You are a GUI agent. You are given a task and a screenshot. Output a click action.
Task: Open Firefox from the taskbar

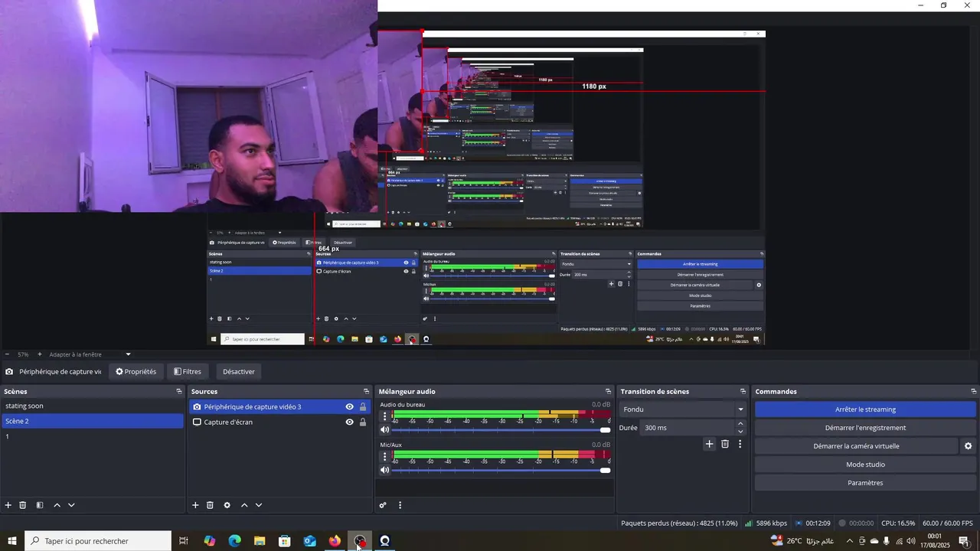[x=335, y=541]
